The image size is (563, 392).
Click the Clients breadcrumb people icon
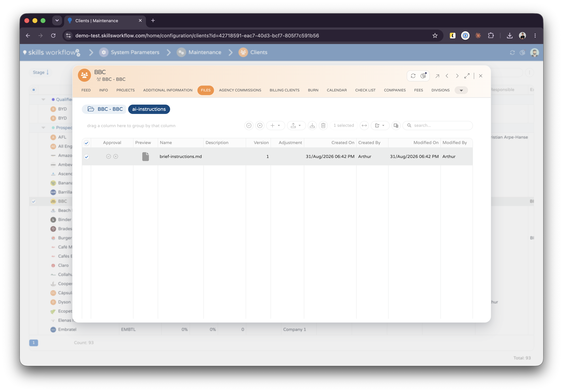243,52
